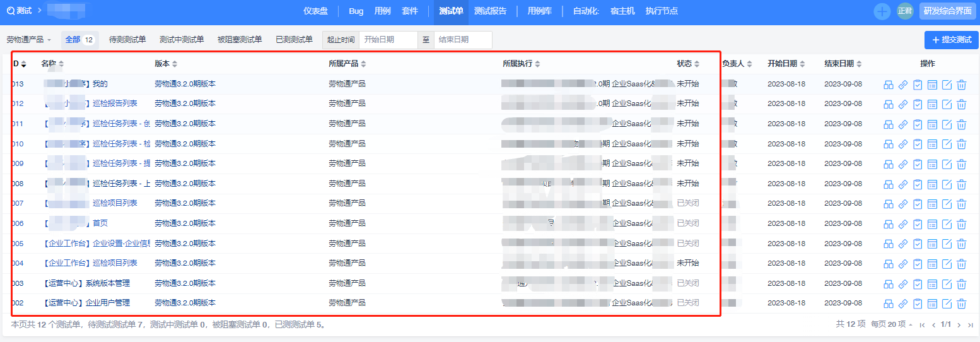Sort table by 名称 column
Viewport: 980px width, 342px height.
pos(52,64)
